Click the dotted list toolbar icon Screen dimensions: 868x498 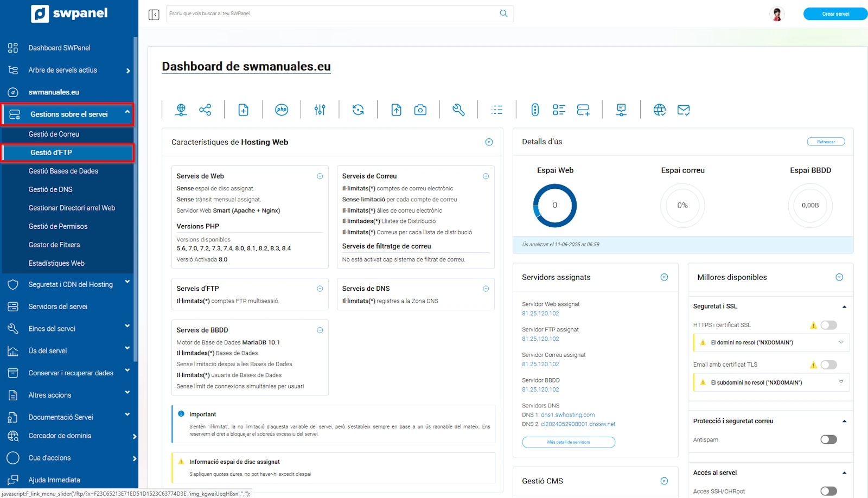click(x=497, y=110)
